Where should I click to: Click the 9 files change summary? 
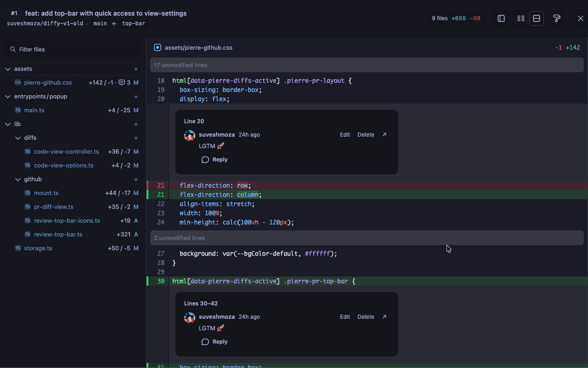pos(456,18)
